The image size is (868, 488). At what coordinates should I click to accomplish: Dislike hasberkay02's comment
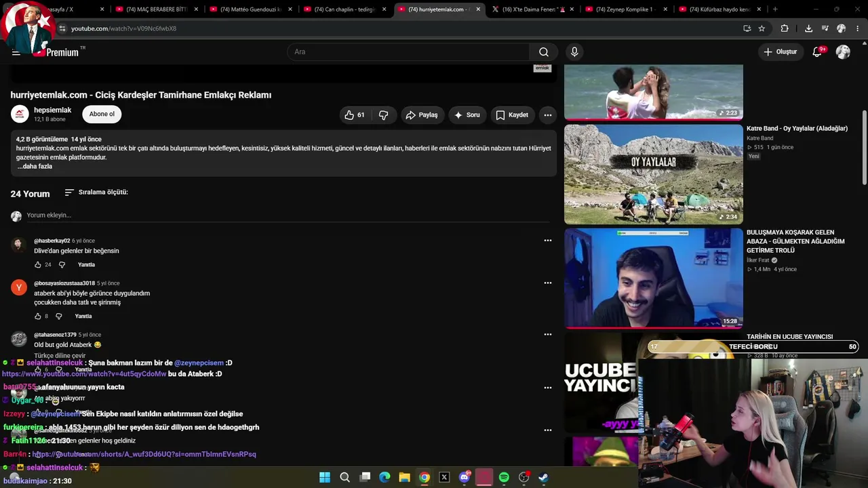click(x=62, y=264)
